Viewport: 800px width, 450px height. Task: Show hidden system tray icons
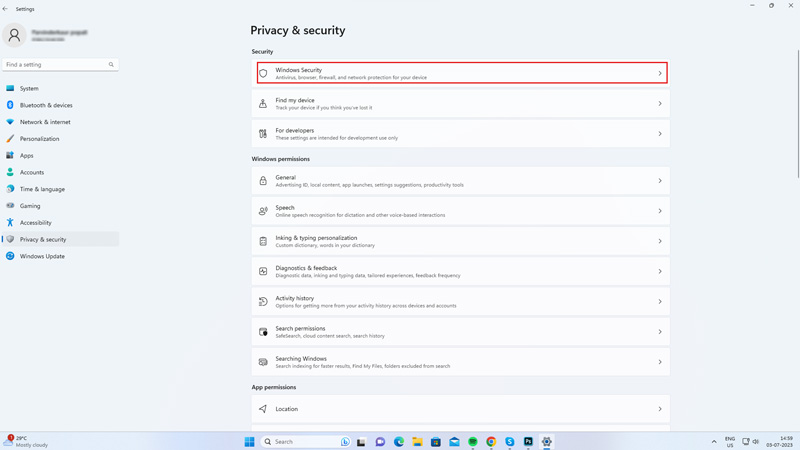[714, 442]
